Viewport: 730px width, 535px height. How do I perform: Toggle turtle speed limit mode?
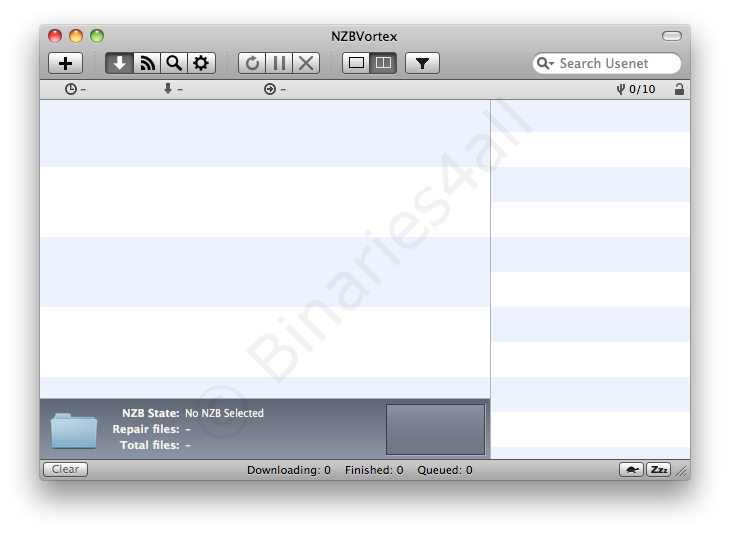631,469
